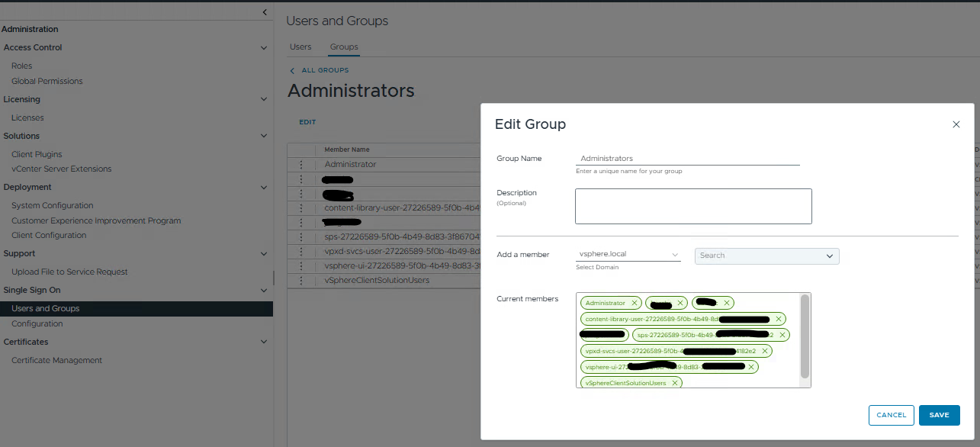This screenshot has width=980, height=447.
Task: Remove Administrator from current members
Action: 634,303
